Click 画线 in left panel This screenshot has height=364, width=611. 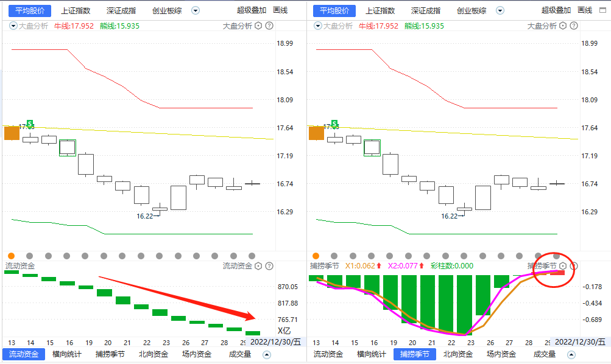pos(280,10)
